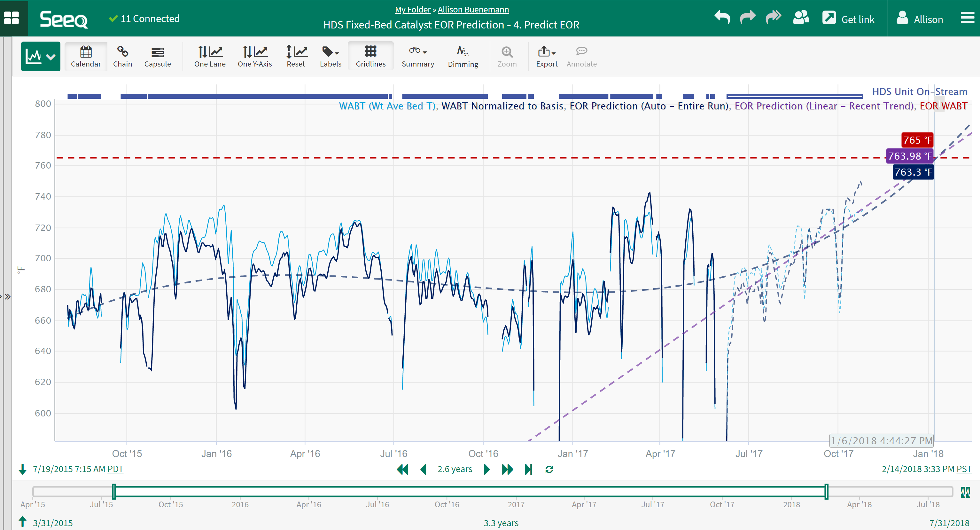Grab the right range slider handle

point(826,492)
